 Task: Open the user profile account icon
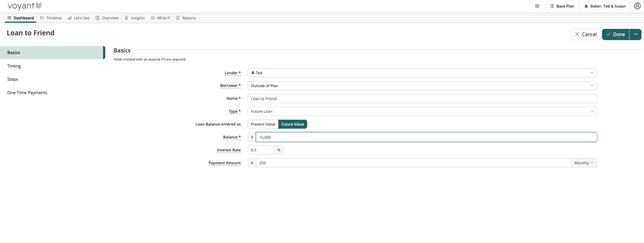tap(637, 6)
